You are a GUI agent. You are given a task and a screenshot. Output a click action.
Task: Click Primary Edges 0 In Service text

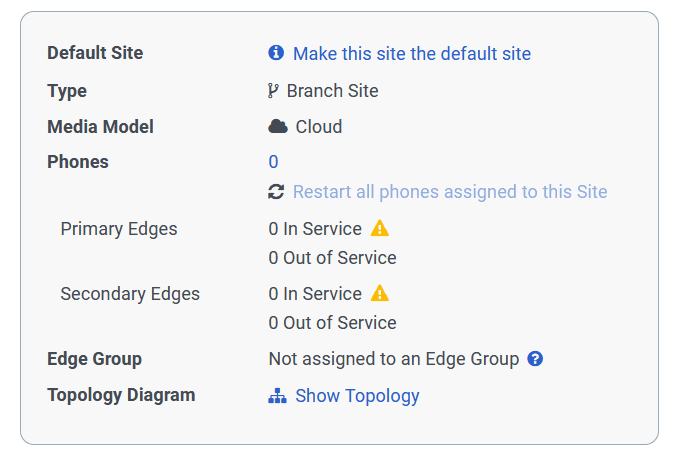[315, 229]
